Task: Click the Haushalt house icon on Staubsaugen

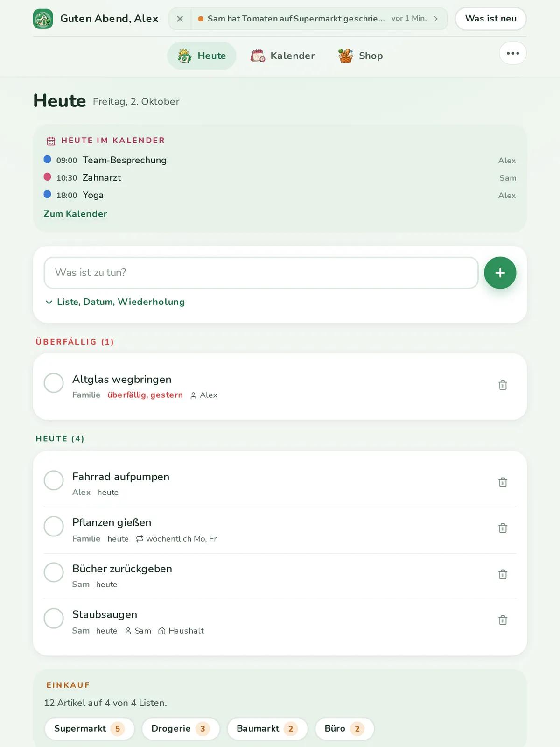Action: pyautogui.click(x=162, y=631)
